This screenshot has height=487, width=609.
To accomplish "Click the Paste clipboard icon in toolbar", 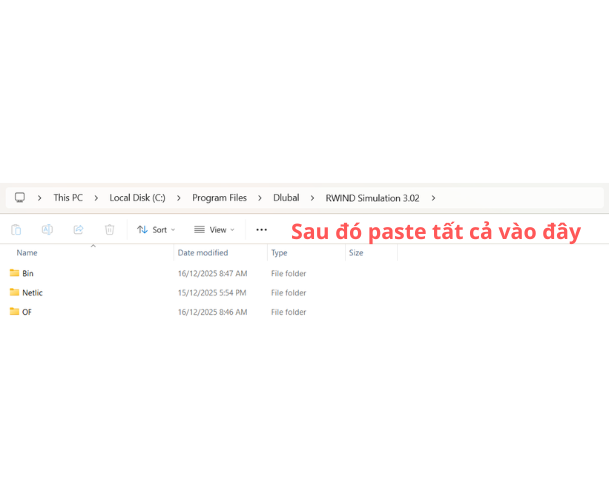I will click(16, 229).
